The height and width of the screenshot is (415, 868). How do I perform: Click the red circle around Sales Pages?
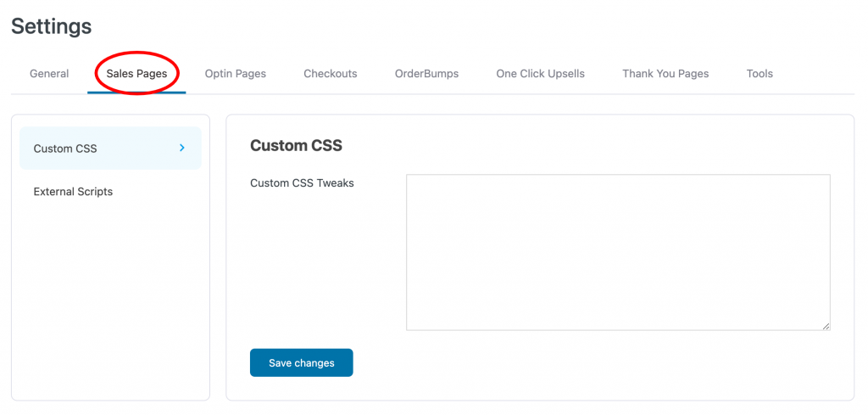[x=138, y=72]
